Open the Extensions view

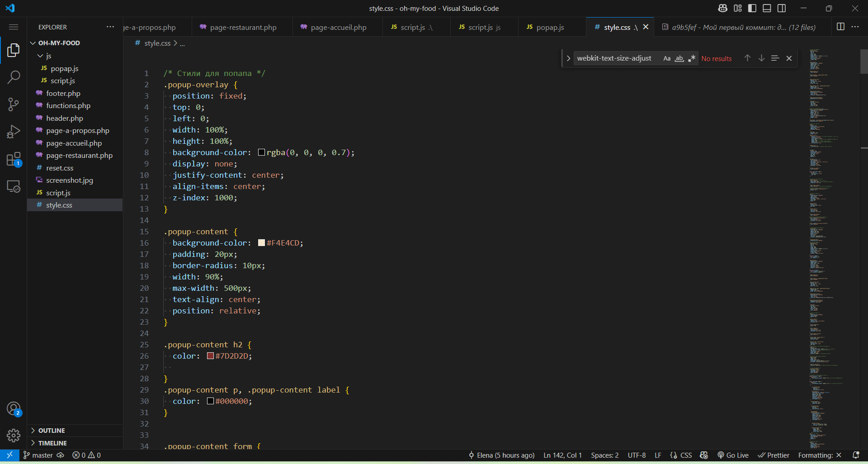click(x=14, y=159)
